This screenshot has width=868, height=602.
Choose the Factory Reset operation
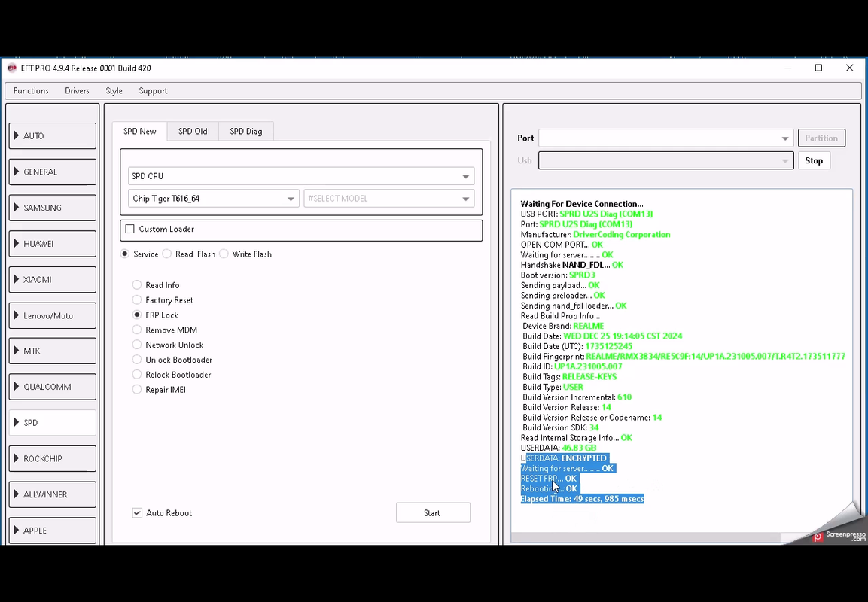[137, 300]
